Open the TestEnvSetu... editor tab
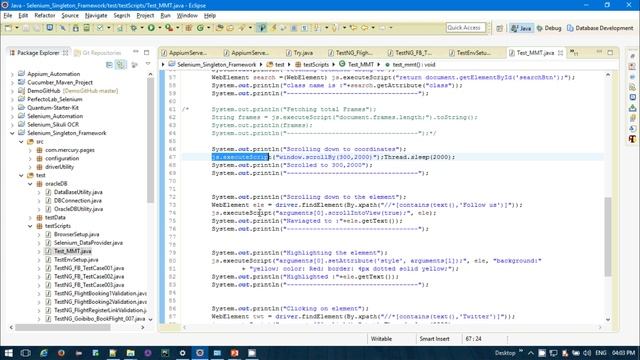This screenshot has width=640, height=360. (470, 53)
